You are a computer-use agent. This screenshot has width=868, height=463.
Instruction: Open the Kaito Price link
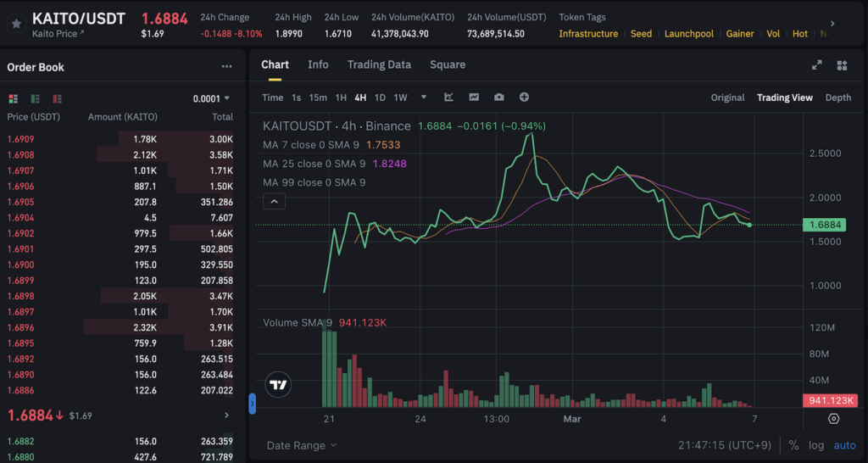click(x=58, y=34)
